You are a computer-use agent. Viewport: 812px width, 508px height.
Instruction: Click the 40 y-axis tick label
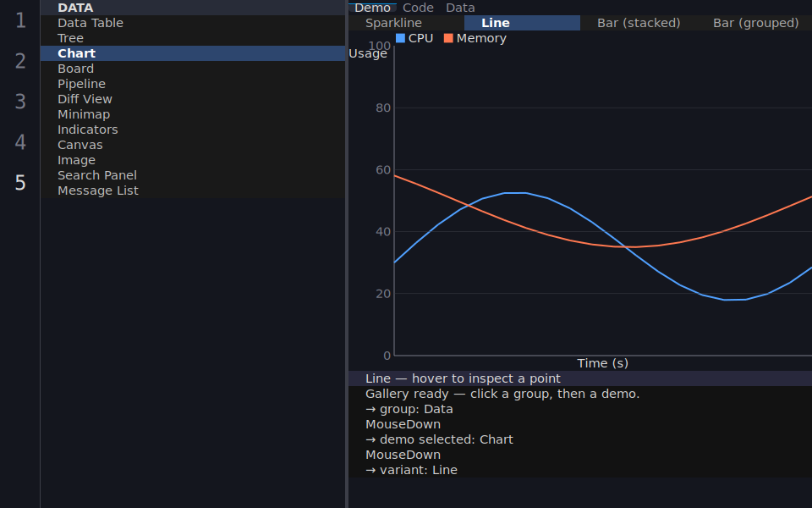pyautogui.click(x=383, y=232)
